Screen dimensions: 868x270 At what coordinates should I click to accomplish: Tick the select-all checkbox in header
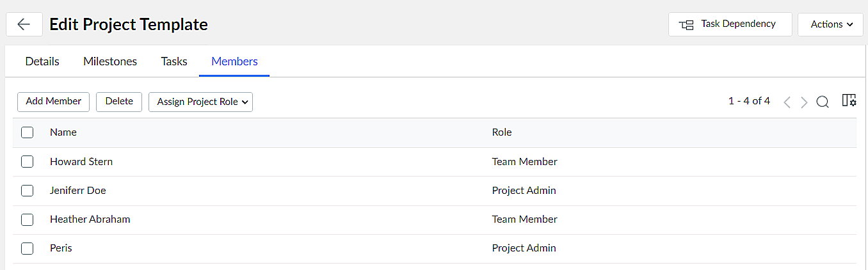(x=27, y=132)
